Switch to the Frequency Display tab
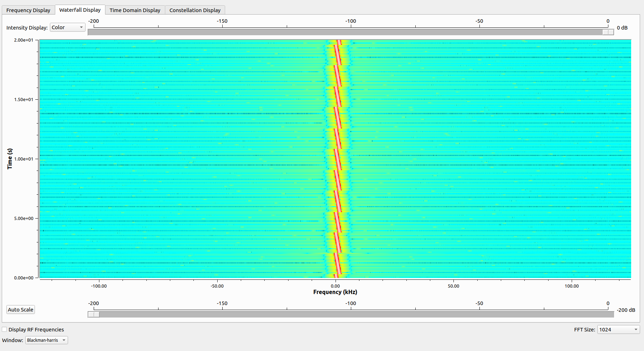This screenshot has width=644, height=351. pyautogui.click(x=28, y=10)
